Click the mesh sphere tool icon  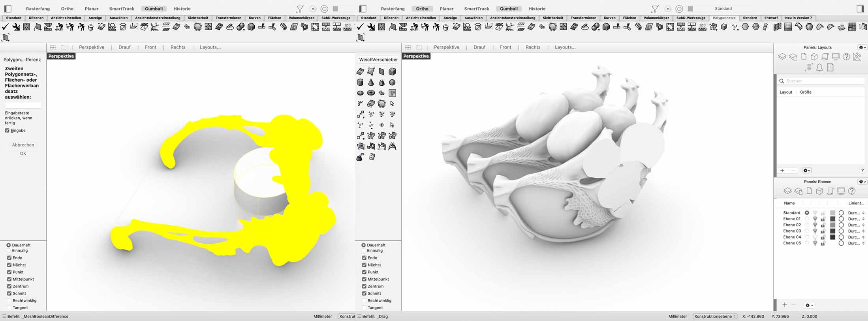[x=392, y=83]
